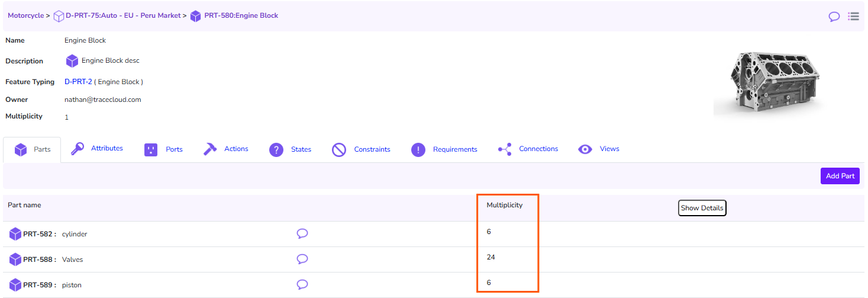Go to the Requirements tab
868x298 pixels.
[x=455, y=149]
